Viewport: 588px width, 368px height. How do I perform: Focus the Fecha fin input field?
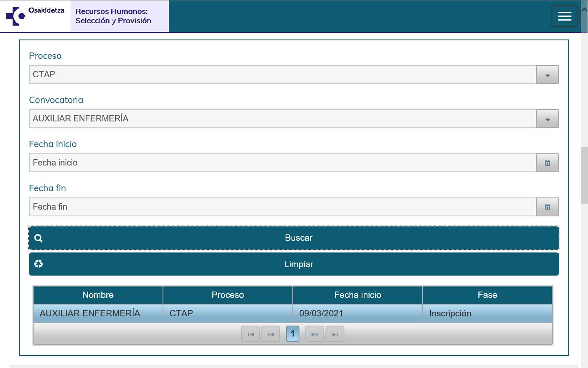pyautogui.click(x=283, y=207)
